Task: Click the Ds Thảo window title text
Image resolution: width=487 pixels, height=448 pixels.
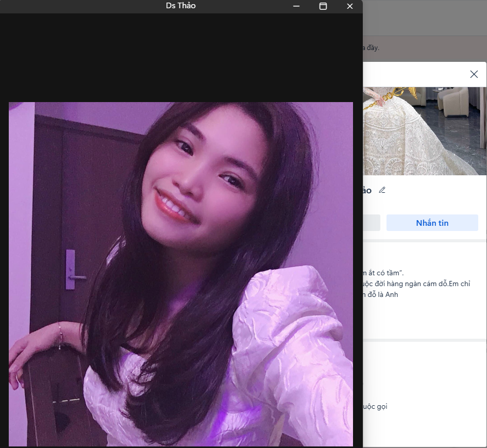Action: pos(180,6)
